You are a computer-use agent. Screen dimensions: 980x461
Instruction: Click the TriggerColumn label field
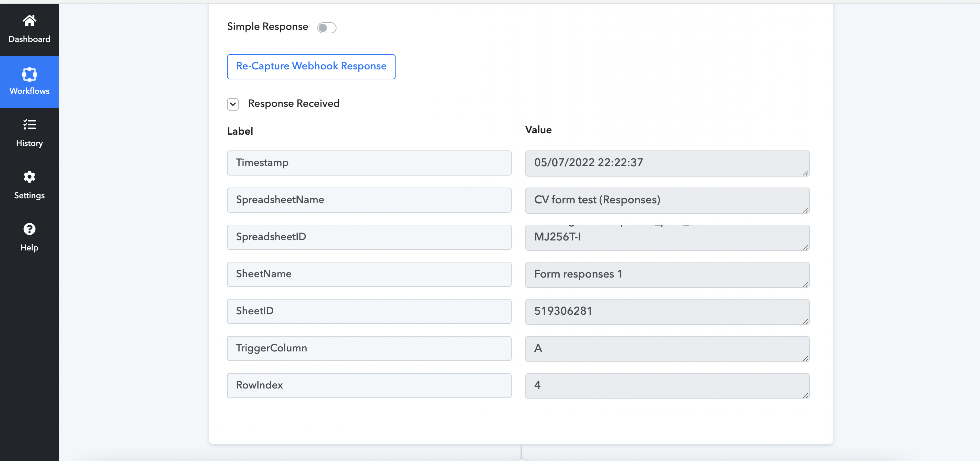click(x=369, y=348)
